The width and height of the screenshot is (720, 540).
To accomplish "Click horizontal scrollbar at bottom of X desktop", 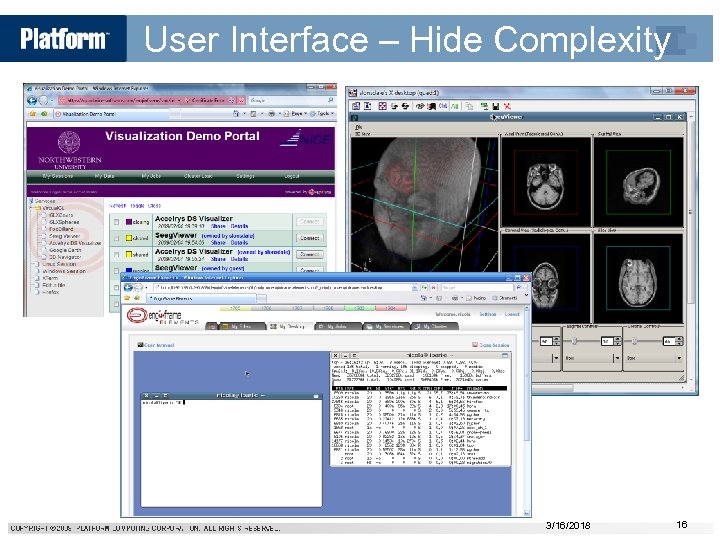I will coord(553,388).
